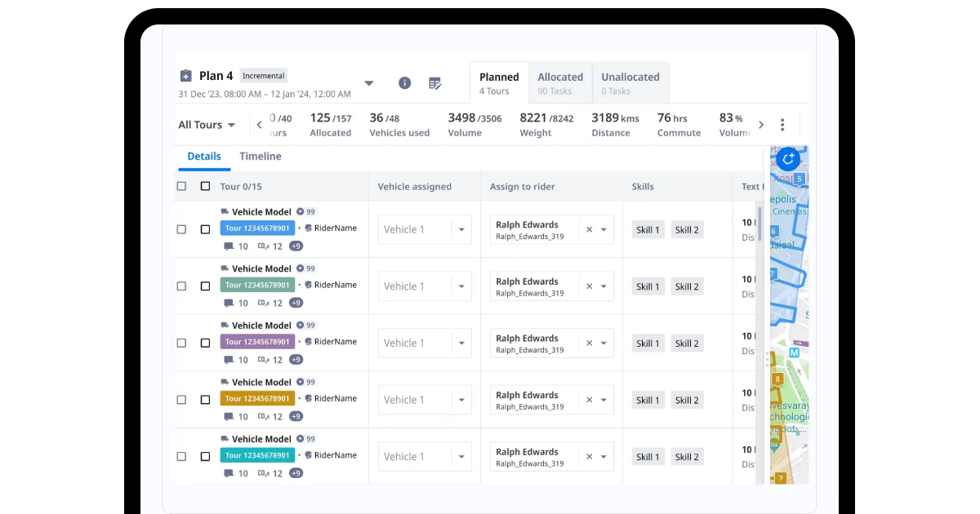Viewport: 980px width, 514px height.
Task: Click the comments icon in the green tour row
Action: coord(228,303)
